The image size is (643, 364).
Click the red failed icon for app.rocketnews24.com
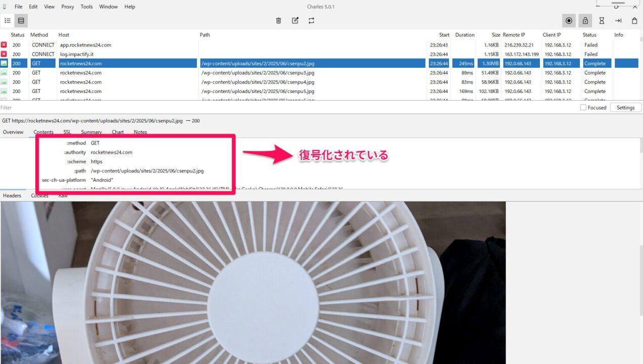pyautogui.click(x=4, y=45)
